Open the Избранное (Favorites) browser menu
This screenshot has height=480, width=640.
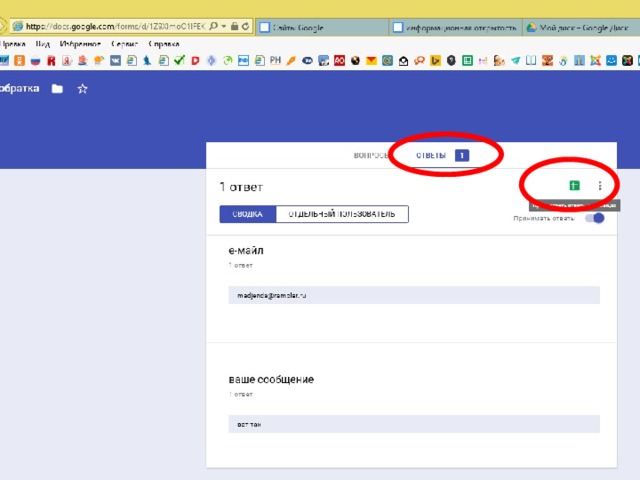point(77,45)
